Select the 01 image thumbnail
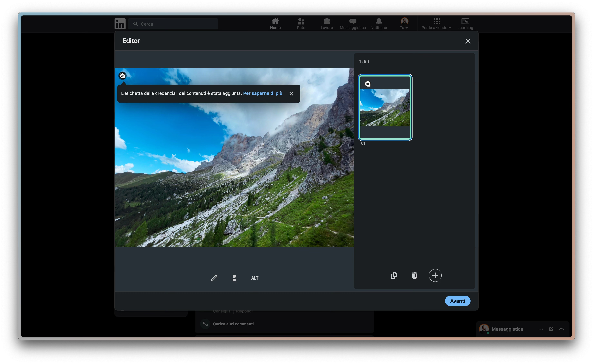593x364 pixels. tap(385, 107)
